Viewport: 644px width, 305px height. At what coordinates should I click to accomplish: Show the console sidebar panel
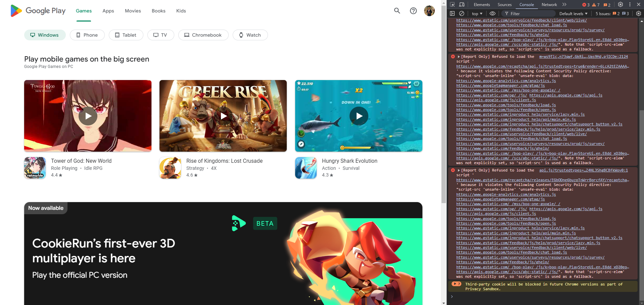[452, 13]
